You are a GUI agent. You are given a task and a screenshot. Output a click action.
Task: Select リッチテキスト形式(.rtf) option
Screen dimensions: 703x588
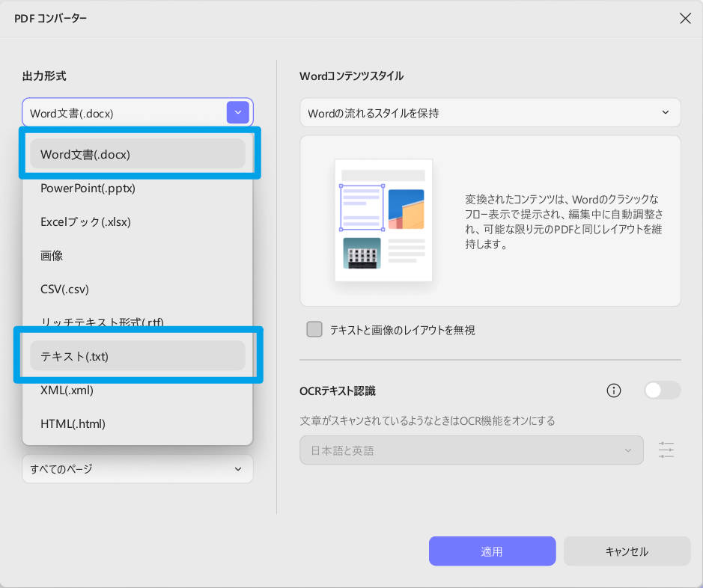(x=138, y=321)
